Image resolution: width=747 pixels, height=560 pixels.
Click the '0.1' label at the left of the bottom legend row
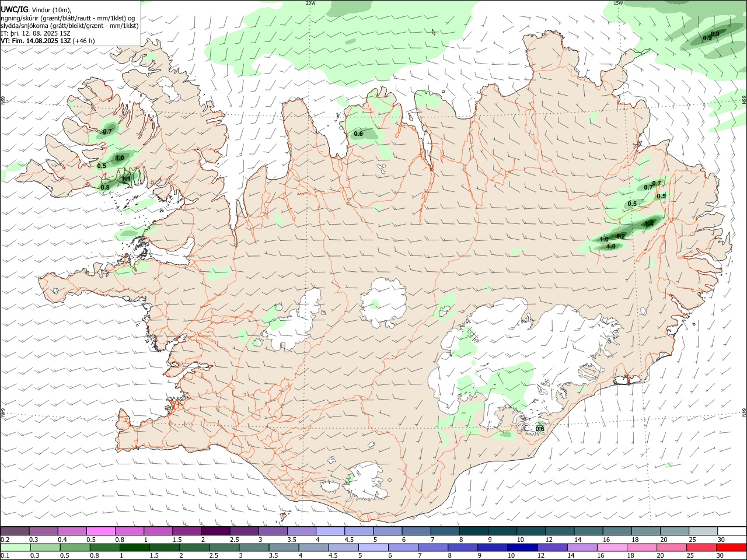(5, 555)
